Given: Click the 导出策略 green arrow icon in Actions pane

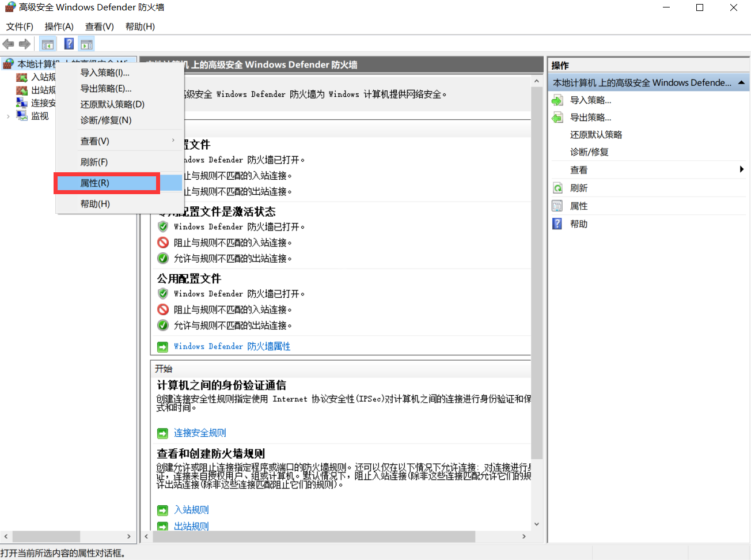Looking at the screenshot, I should [x=557, y=118].
